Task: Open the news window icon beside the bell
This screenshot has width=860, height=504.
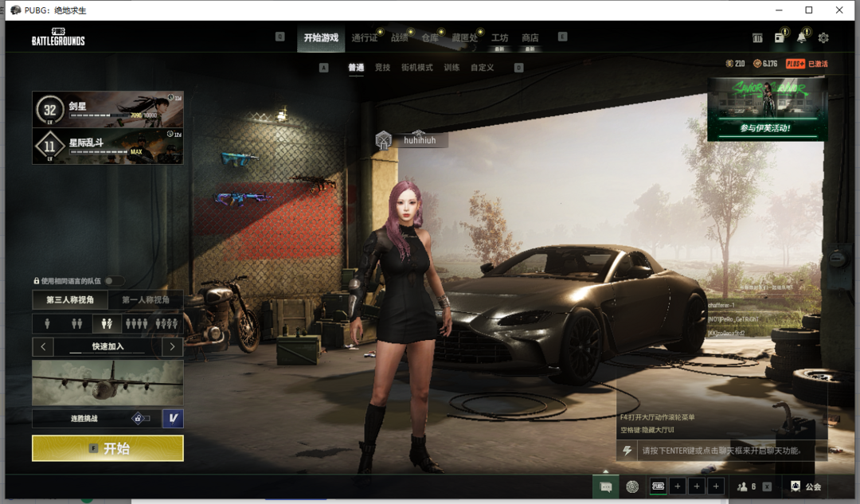Action: (x=780, y=37)
